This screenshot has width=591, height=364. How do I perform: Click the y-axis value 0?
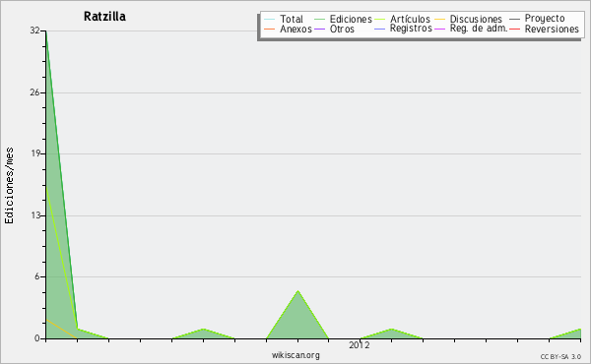[37, 338]
